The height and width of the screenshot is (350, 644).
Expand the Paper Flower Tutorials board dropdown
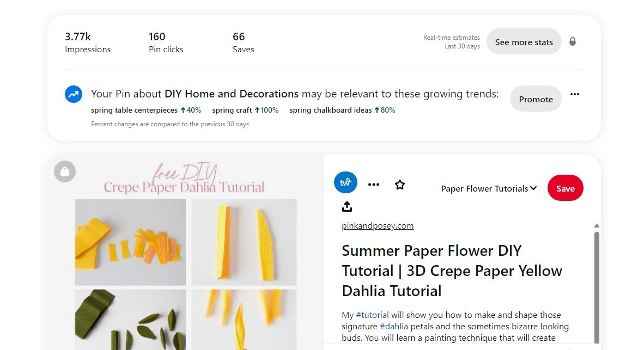coord(489,188)
